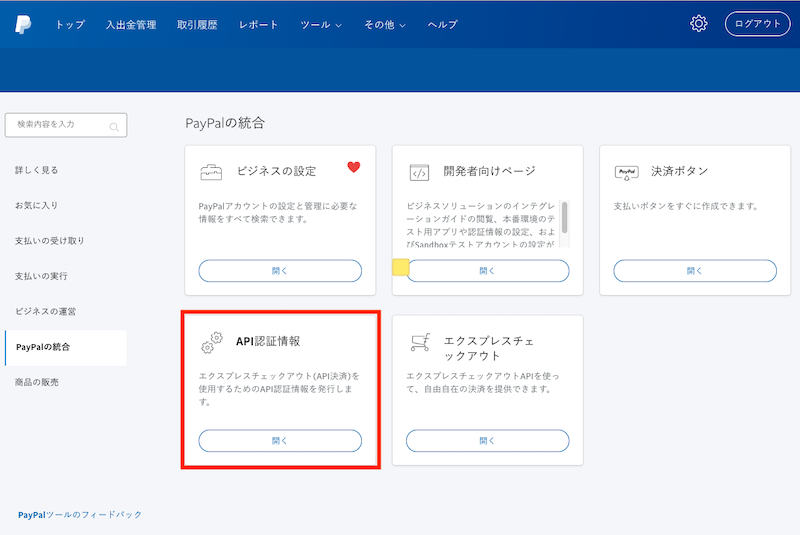Open 商品の販売 in the sidebar
Image resolution: width=800 pixels, height=535 pixels.
[x=36, y=382]
